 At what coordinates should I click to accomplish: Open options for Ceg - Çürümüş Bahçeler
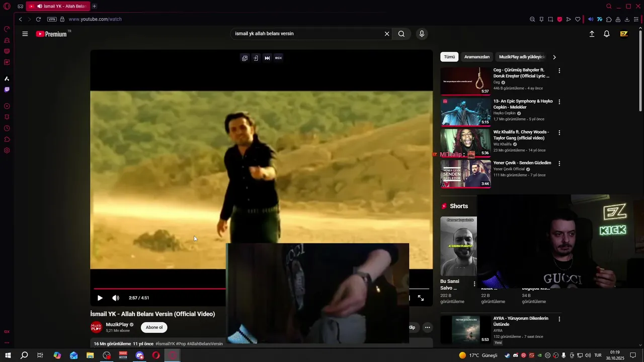[559, 71]
